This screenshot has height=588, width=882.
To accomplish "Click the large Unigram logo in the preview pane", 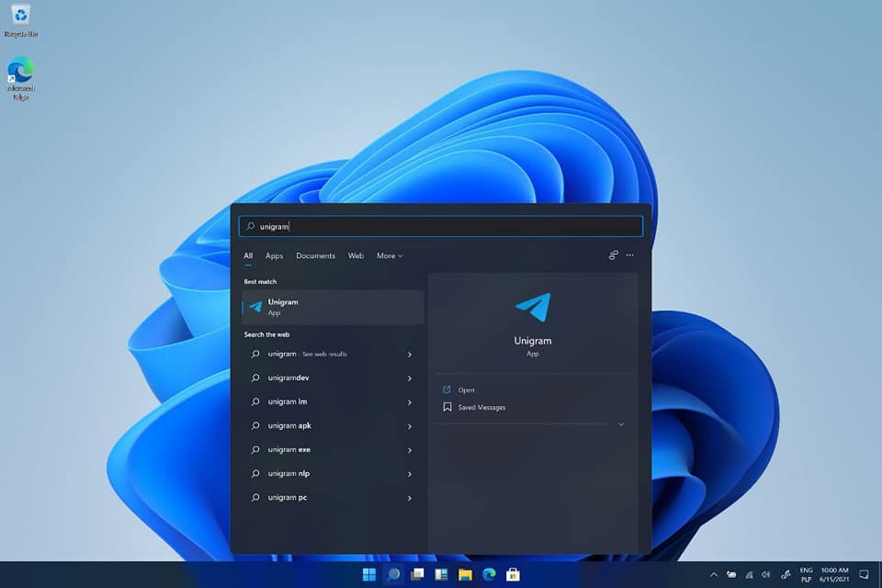I will 533,307.
